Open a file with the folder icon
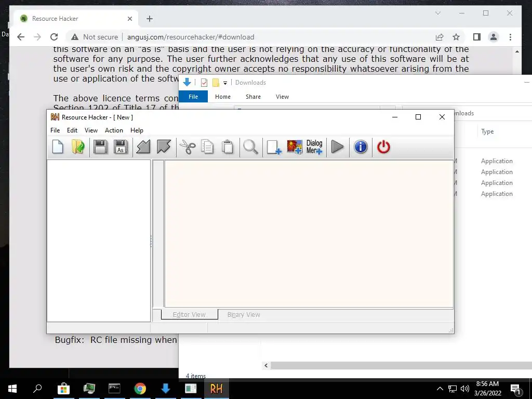Screen dimensions: 532x399 point(78,147)
